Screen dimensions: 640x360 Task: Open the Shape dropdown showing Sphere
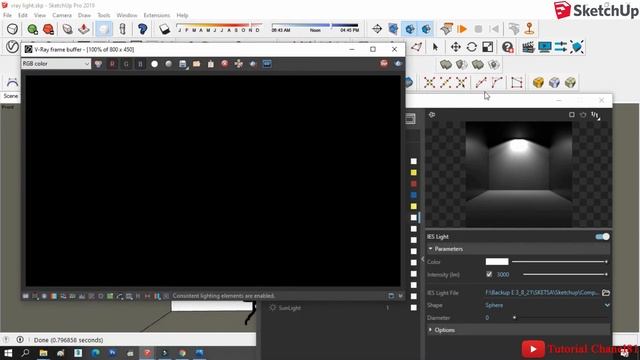[x=547, y=305]
